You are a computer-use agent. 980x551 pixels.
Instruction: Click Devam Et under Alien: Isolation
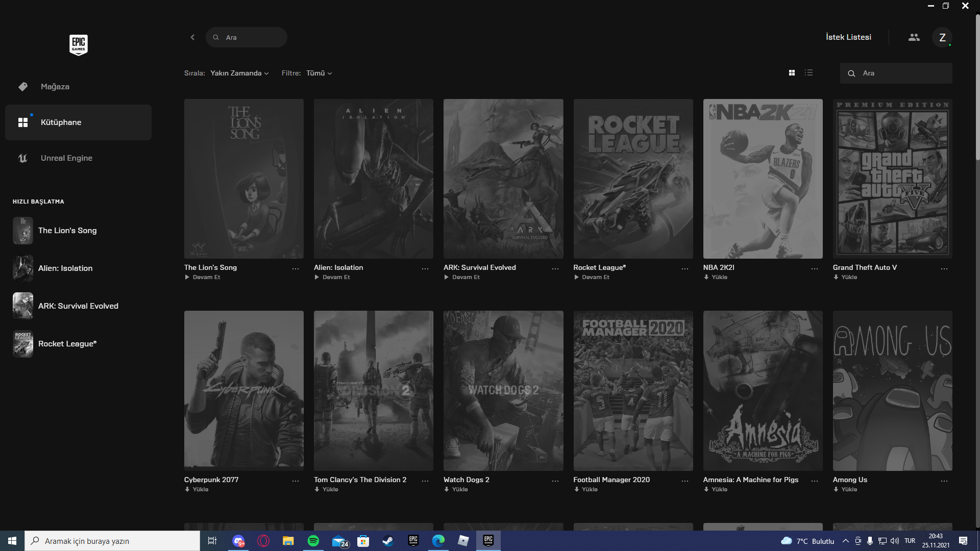[332, 277]
